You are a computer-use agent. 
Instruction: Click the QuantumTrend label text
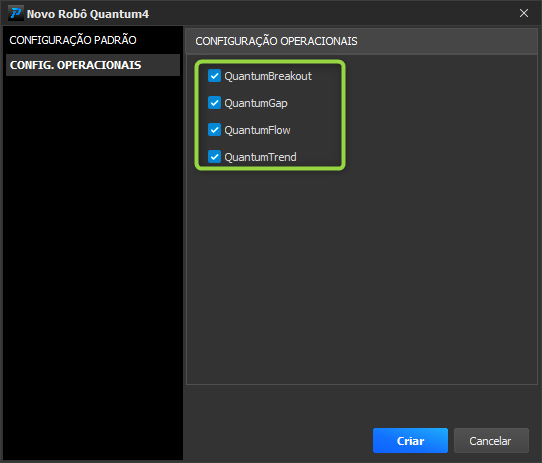tap(260, 157)
